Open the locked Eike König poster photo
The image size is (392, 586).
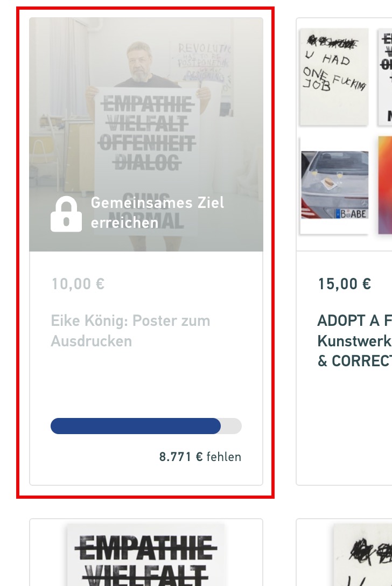(x=146, y=134)
